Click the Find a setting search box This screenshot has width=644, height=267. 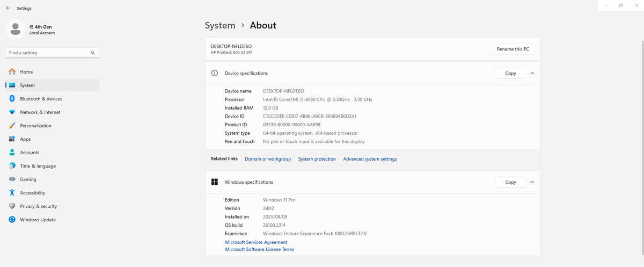click(48, 53)
